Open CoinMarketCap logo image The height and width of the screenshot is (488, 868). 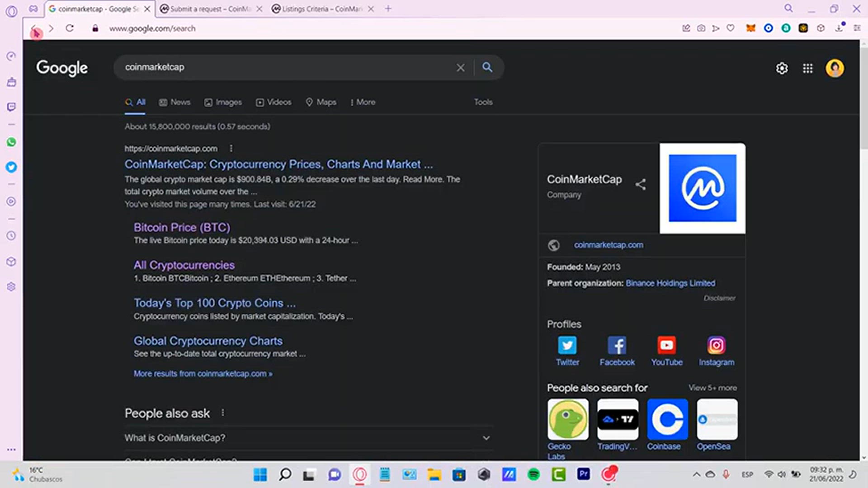tap(703, 188)
